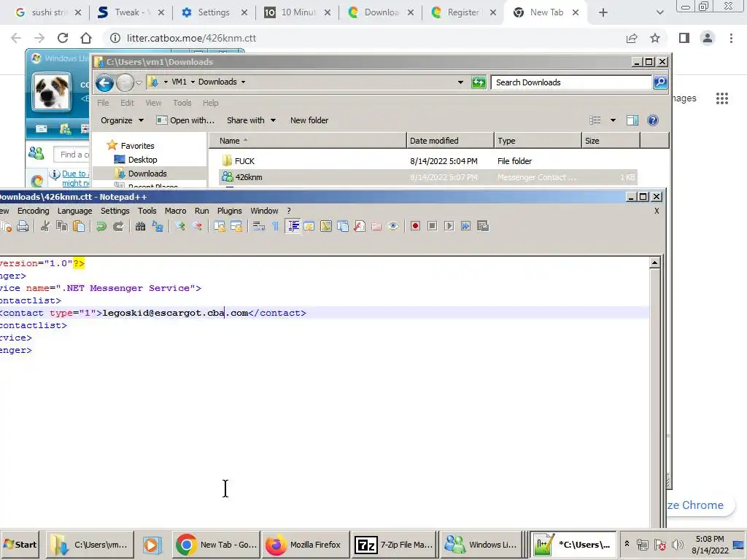Start macro recording with red dot
This screenshot has width=747, height=560.
coord(415,226)
